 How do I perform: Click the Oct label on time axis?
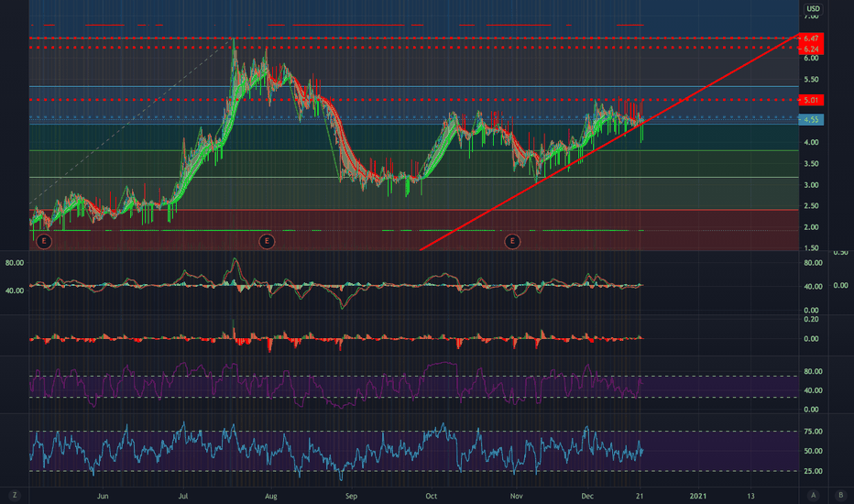[432, 496]
